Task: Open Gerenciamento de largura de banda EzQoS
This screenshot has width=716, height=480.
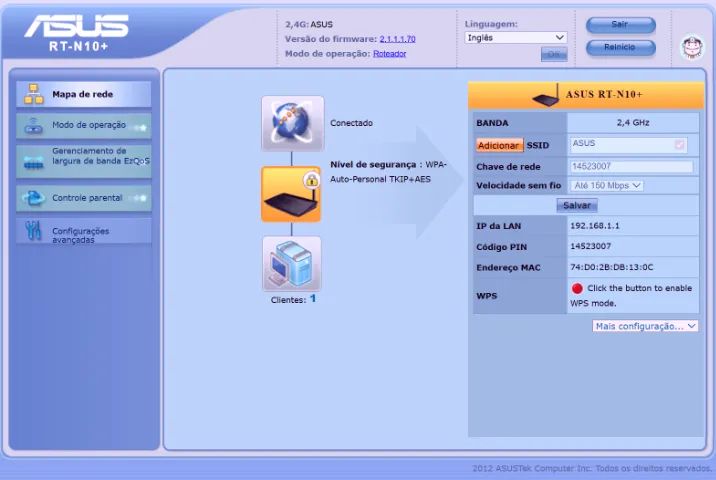Action: coord(84,161)
